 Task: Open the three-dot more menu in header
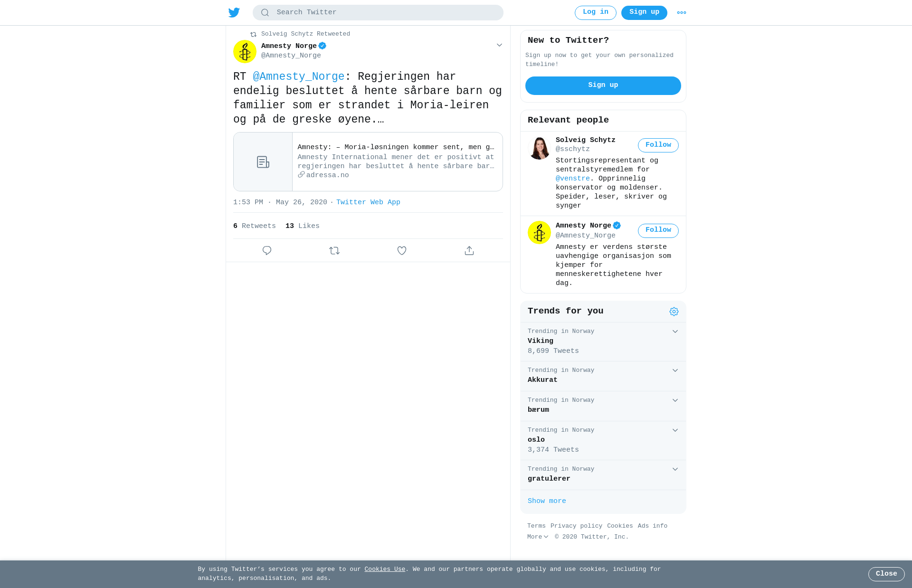click(682, 13)
